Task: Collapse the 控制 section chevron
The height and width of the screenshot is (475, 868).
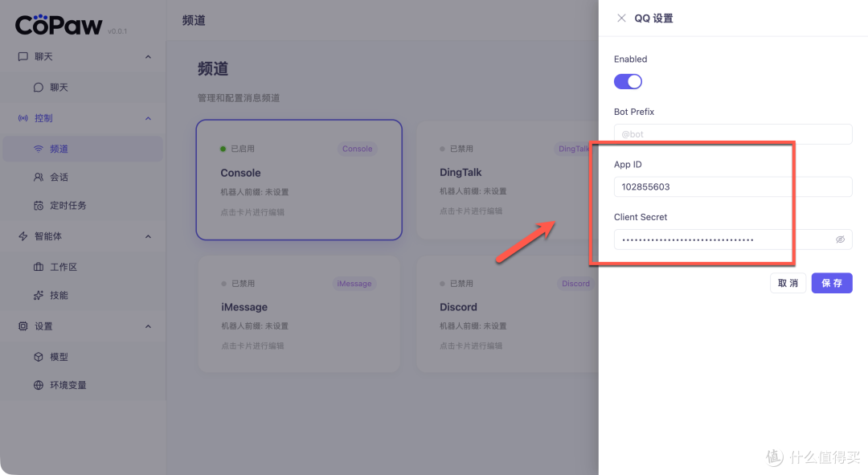Action: coord(148,118)
